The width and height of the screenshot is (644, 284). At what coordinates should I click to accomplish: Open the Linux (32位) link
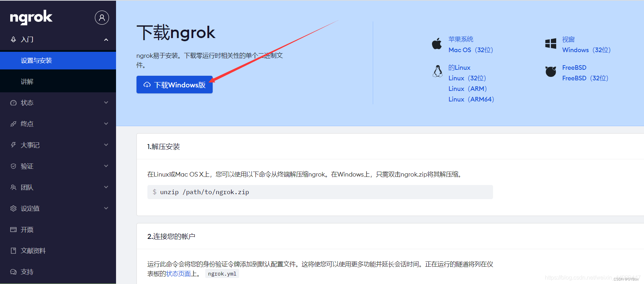[x=467, y=78]
